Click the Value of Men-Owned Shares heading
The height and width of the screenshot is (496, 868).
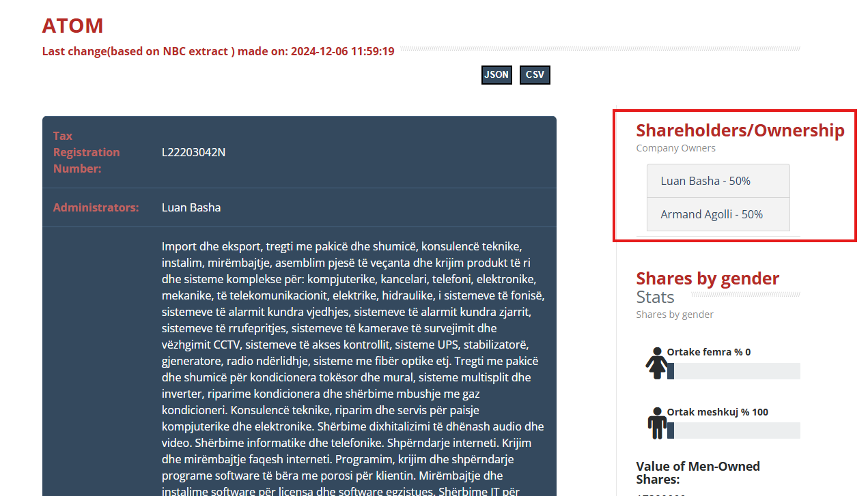click(x=697, y=473)
